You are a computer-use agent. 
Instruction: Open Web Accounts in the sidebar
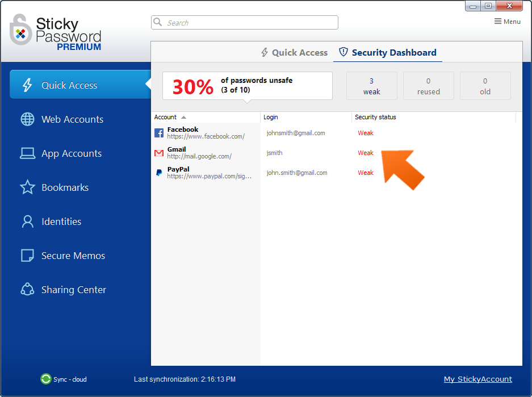pyautogui.click(x=72, y=119)
